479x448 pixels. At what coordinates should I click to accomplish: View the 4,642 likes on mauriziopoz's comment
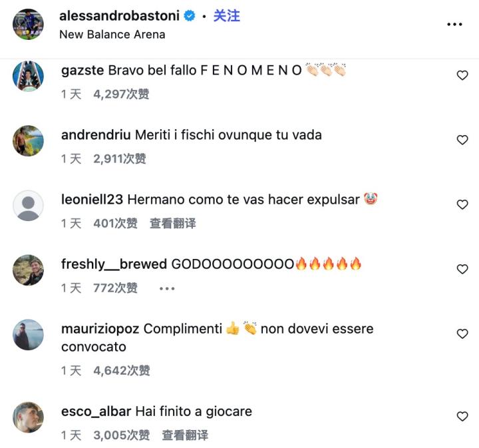122,371
